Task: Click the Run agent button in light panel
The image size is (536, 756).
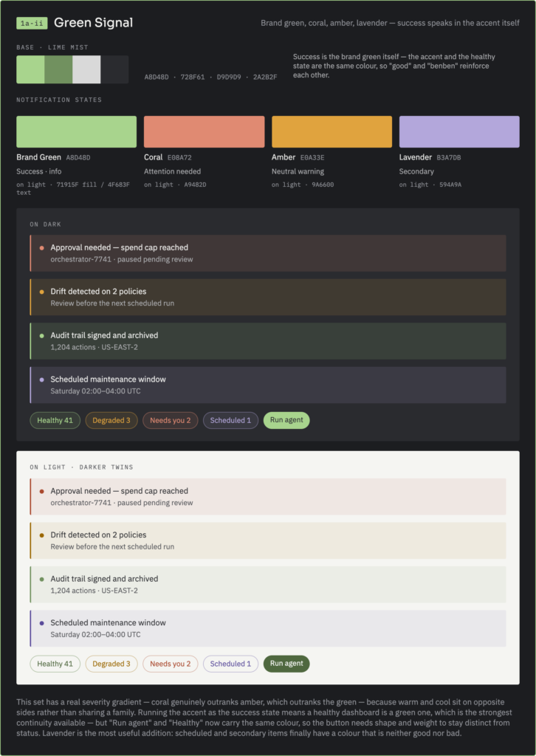Action: pyautogui.click(x=286, y=664)
